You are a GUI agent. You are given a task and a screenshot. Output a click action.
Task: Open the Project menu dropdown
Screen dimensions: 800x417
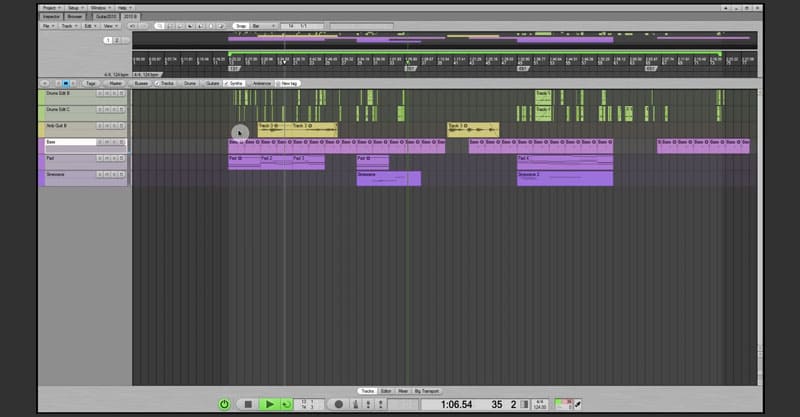(51, 7)
